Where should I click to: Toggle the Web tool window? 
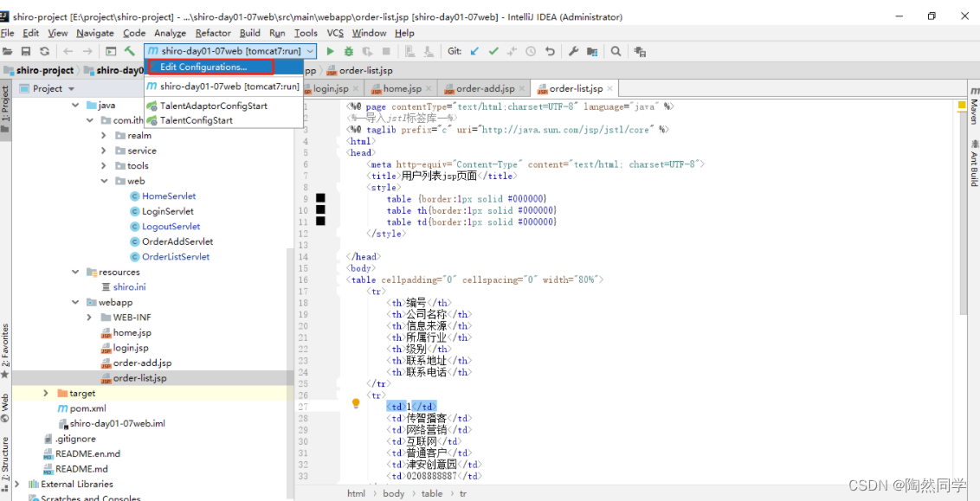(x=5, y=408)
